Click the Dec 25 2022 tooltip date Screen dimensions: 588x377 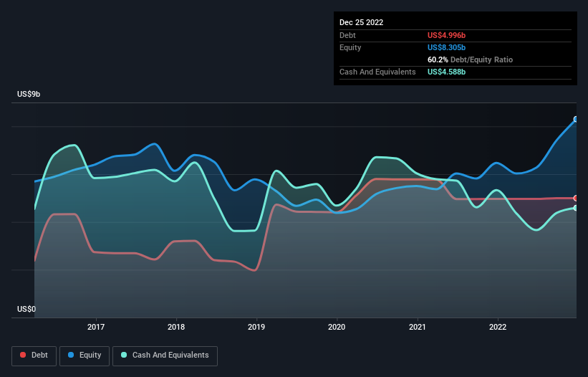pos(361,22)
